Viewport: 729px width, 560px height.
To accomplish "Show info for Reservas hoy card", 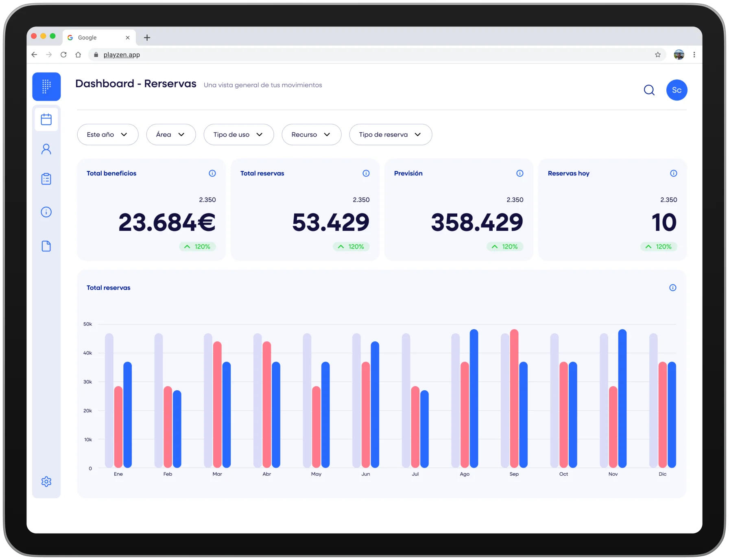I will click(674, 173).
